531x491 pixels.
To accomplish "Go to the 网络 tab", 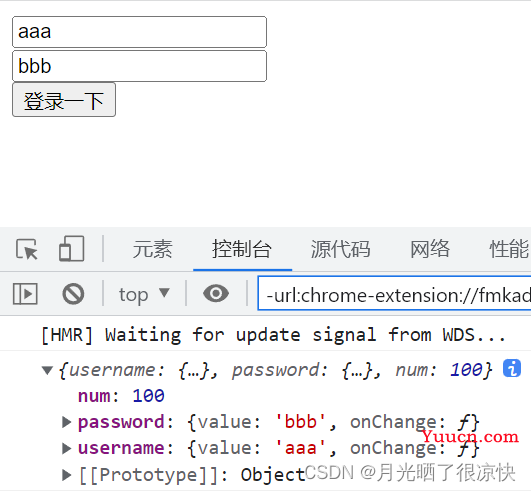I will tap(430, 249).
